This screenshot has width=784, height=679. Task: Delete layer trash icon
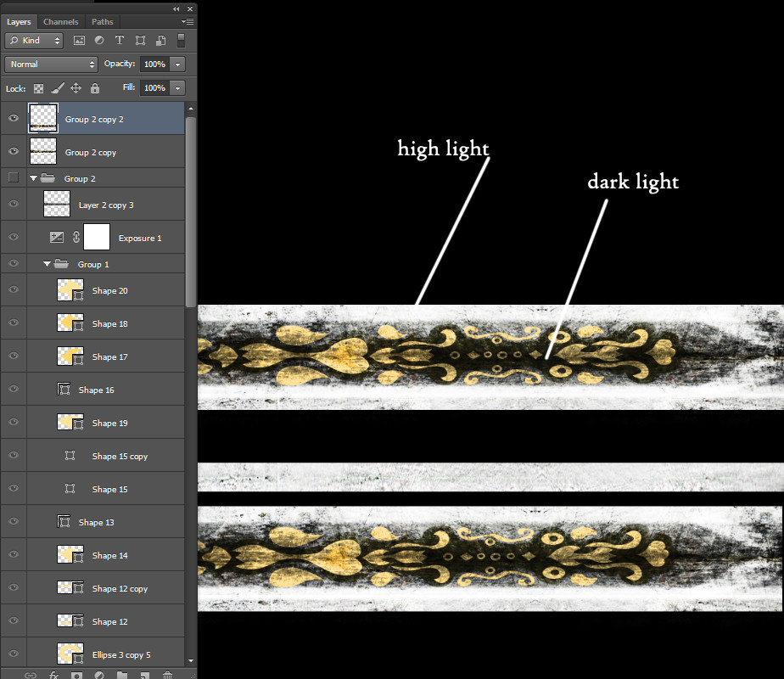167,675
